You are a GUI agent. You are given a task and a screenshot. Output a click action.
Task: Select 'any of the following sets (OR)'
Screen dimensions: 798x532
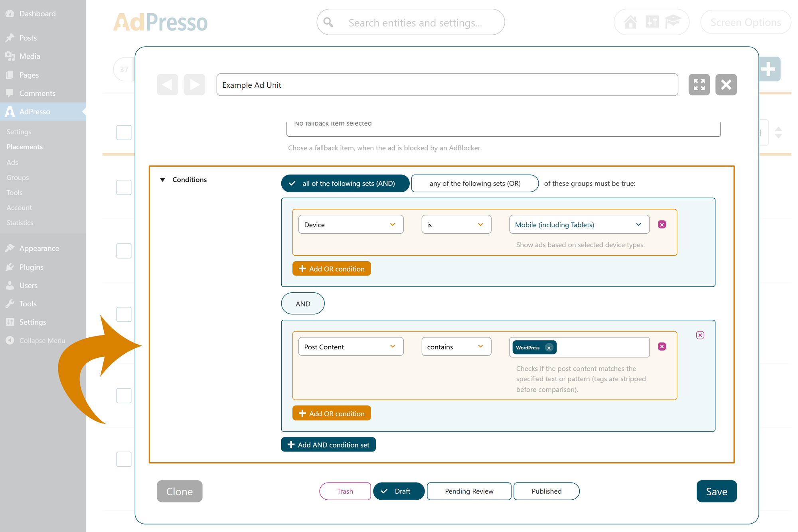475,183
